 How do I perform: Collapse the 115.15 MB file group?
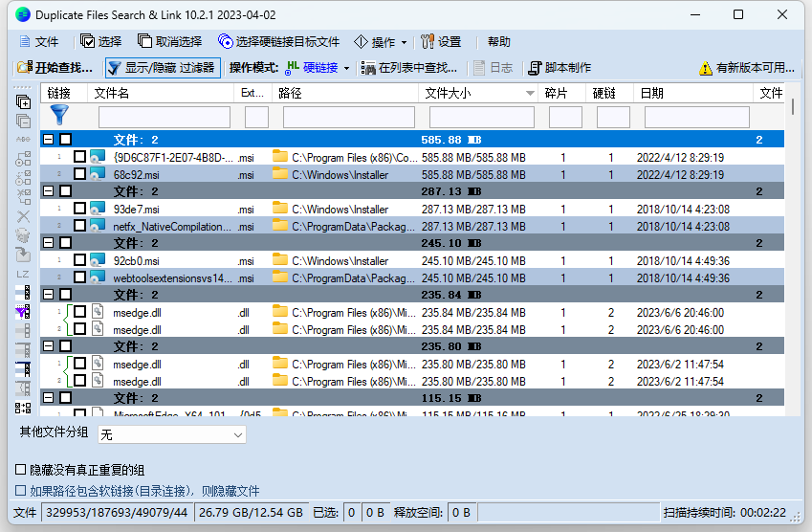click(48, 398)
